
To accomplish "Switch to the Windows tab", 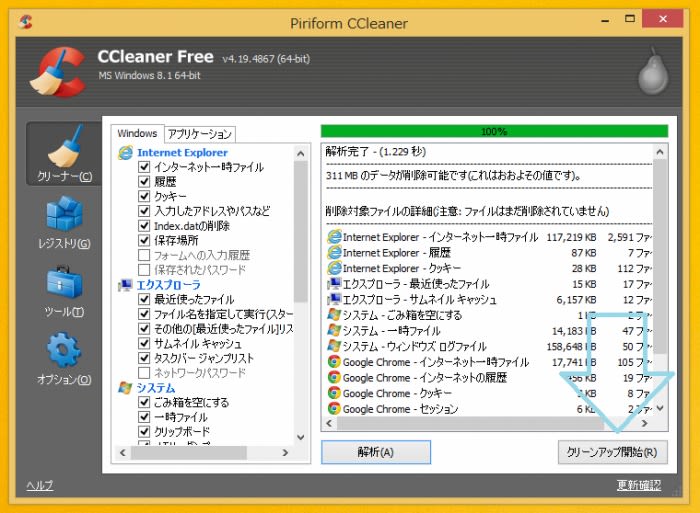I will [137, 134].
